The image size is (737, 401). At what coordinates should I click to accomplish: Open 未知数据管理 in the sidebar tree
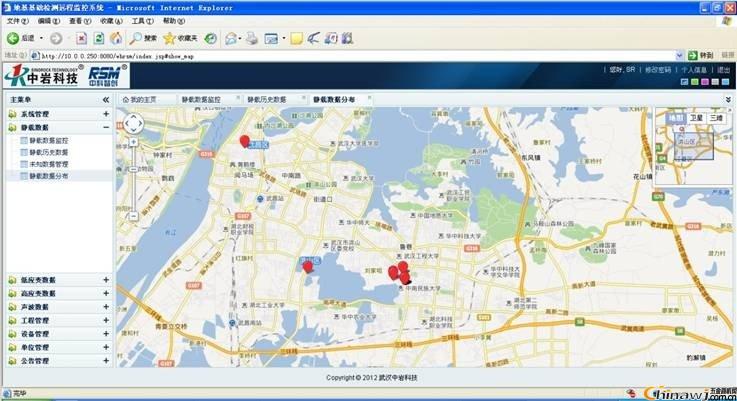(x=48, y=164)
